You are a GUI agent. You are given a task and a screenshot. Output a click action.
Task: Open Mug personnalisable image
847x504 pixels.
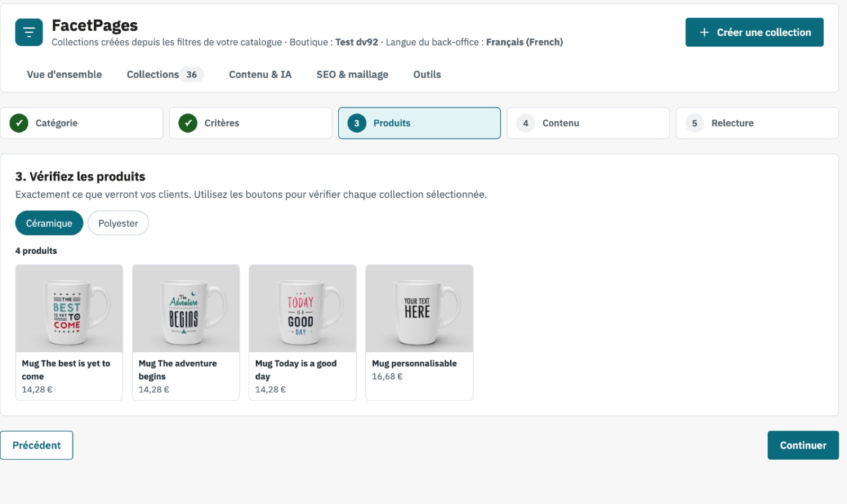pyautogui.click(x=419, y=308)
